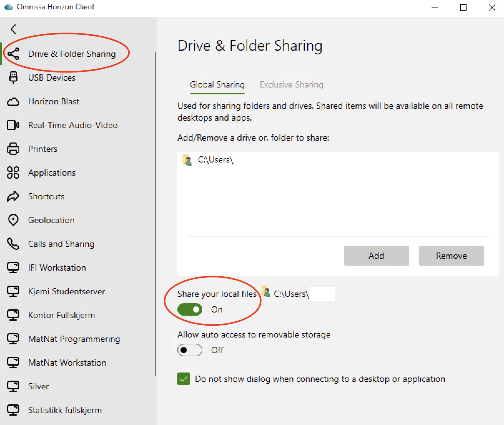
Task: Click the sidebar vertical scrollbar
Action: 156,214
